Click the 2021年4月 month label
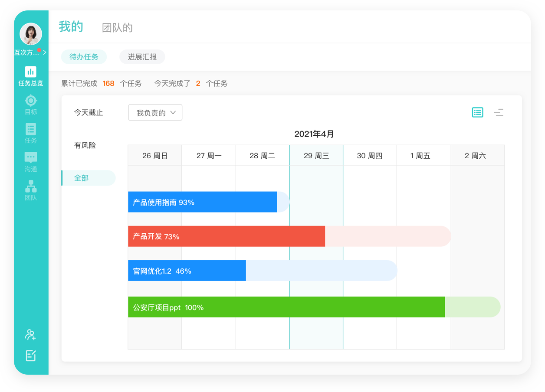545x392 pixels. tap(314, 134)
